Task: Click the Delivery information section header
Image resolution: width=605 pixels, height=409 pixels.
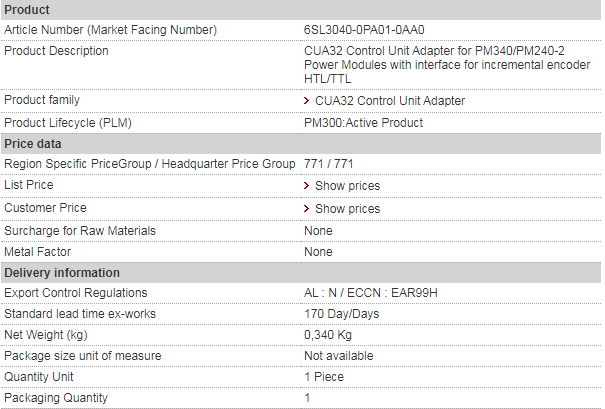Action: 301,272
